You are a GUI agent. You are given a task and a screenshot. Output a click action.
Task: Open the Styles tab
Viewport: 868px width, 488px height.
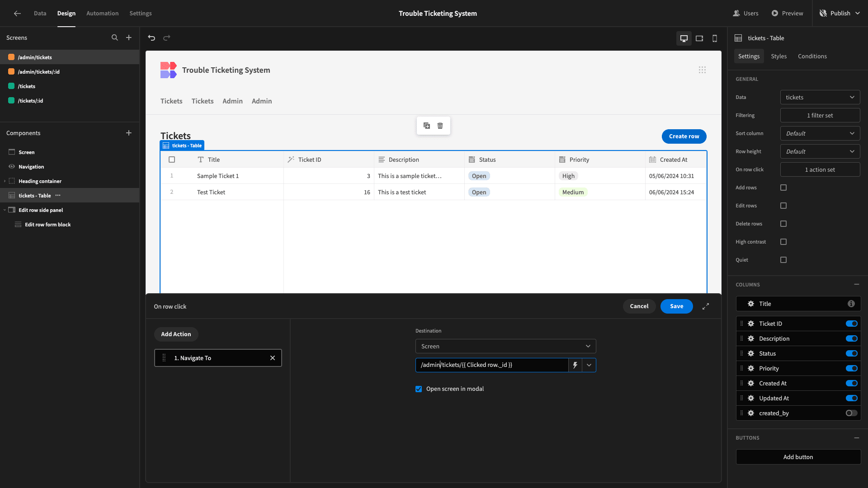pos(778,56)
